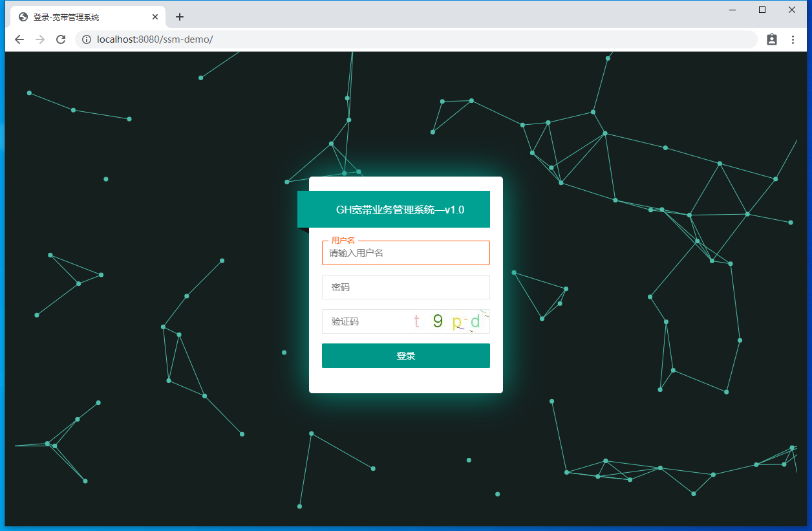Viewport: 812px width, 531px height.
Task: Click the browser forward arrow
Action: click(x=40, y=39)
